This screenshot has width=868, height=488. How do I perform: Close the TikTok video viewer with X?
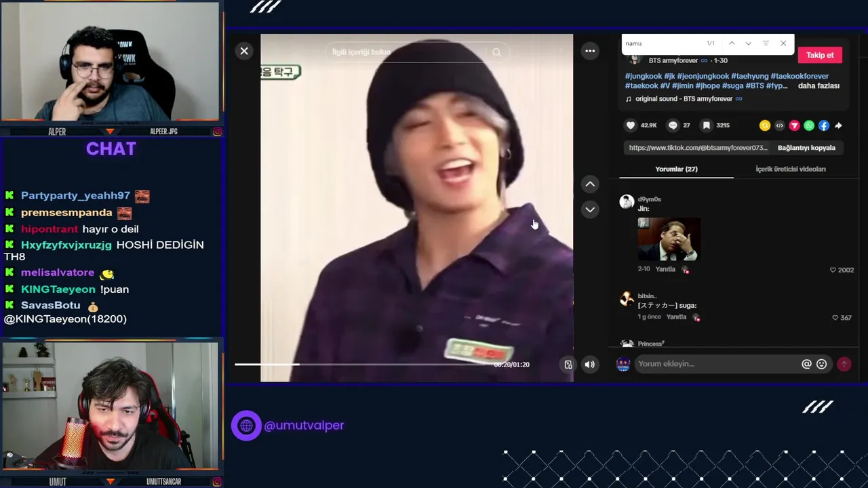[244, 51]
